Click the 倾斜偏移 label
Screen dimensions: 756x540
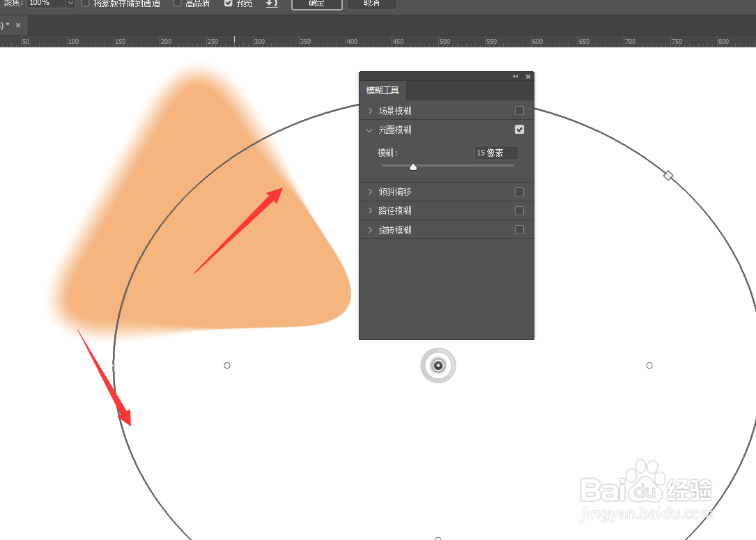click(x=395, y=192)
